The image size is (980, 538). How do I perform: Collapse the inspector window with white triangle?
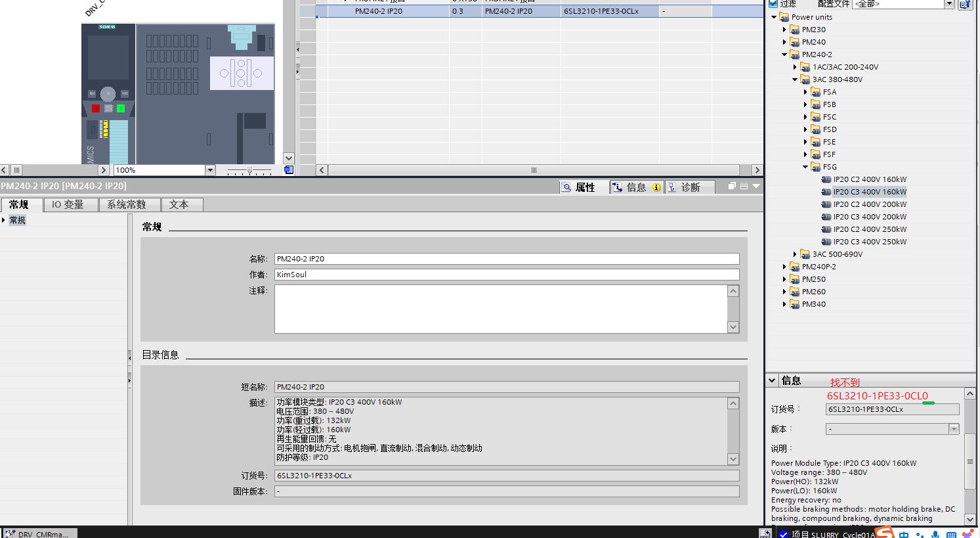point(756,187)
